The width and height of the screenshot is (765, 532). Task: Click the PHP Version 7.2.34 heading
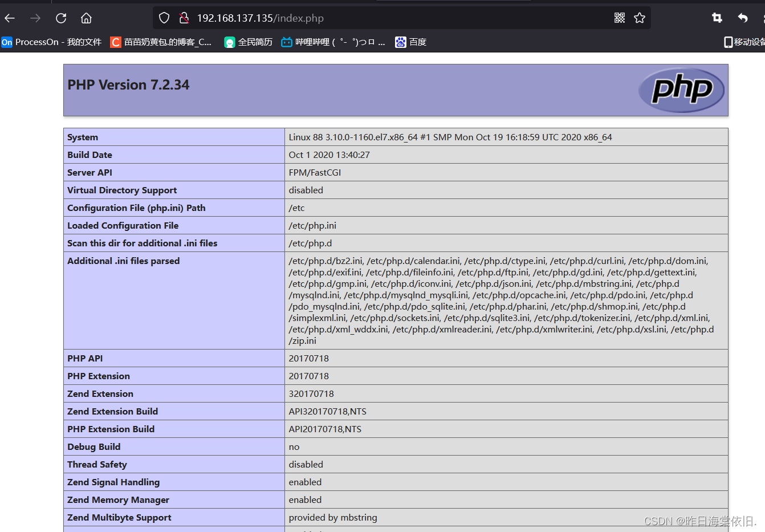pos(128,85)
